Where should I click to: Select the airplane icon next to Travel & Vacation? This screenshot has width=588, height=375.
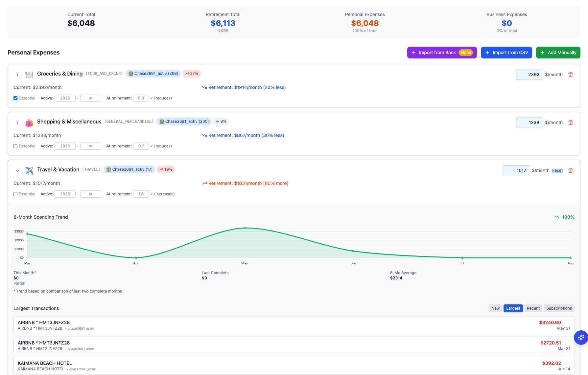(29, 170)
